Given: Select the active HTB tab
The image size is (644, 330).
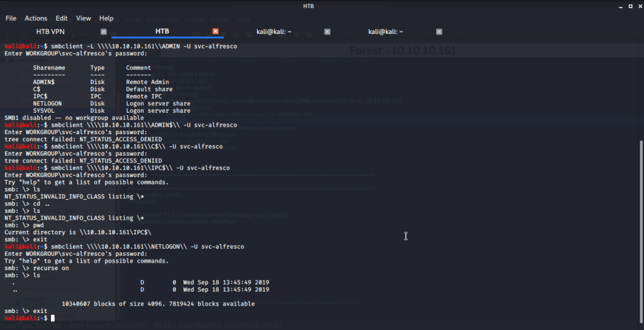Looking at the screenshot, I should point(162,31).
